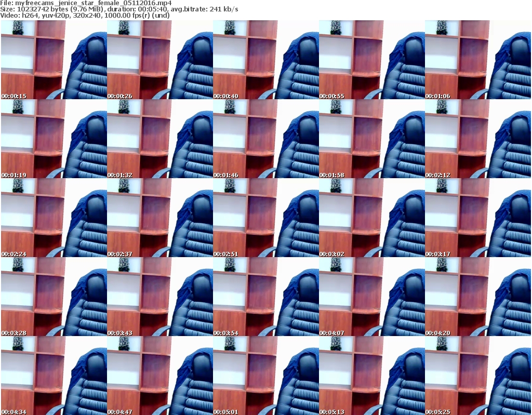Pick the frame at 00:01:58
This screenshot has height=415, width=532.
(x=372, y=139)
